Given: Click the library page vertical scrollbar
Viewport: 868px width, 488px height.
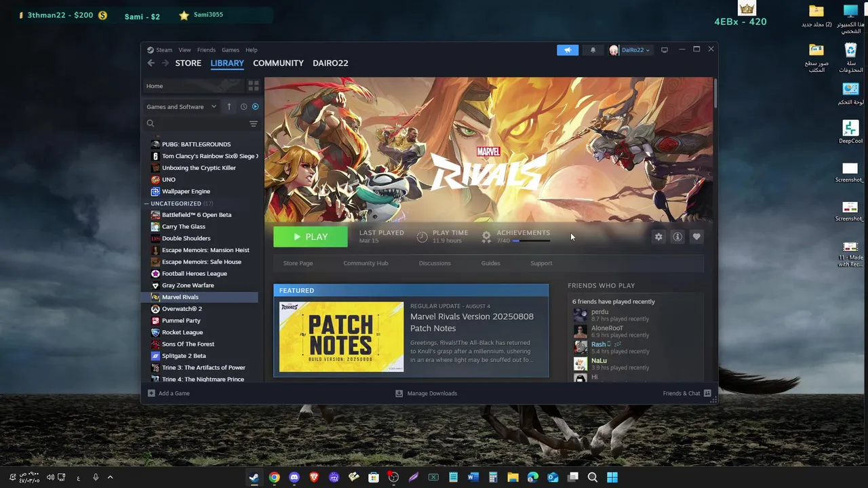Looking at the screenshot, I should tap(715, 92).
